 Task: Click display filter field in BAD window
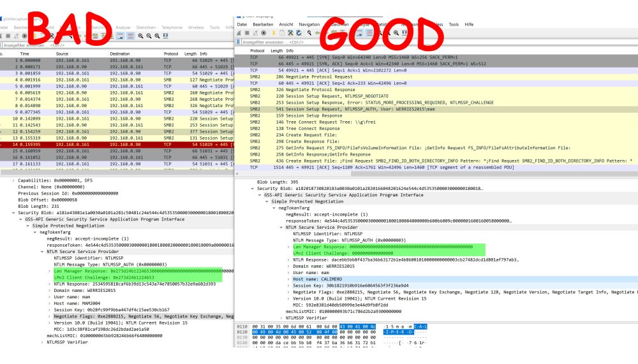point(118,45)
